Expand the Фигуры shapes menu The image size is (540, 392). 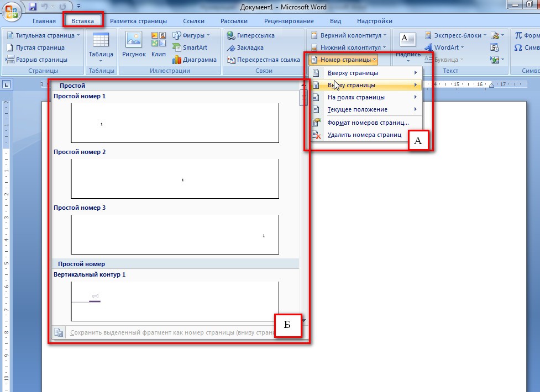click(x=191, y=35)
